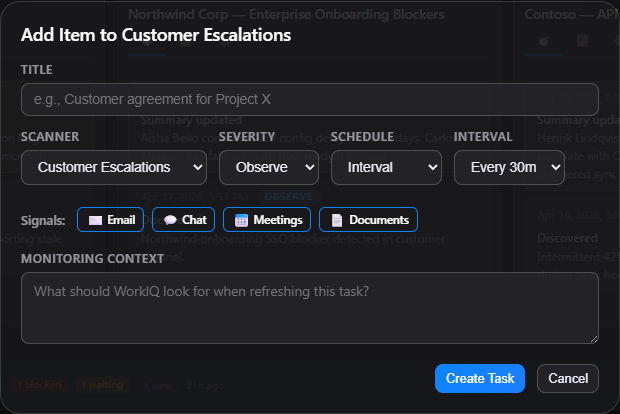Viewport: 620px width, 414px height.
Task: Click the text area resize handle corner
Action: [x=594, y=339]
